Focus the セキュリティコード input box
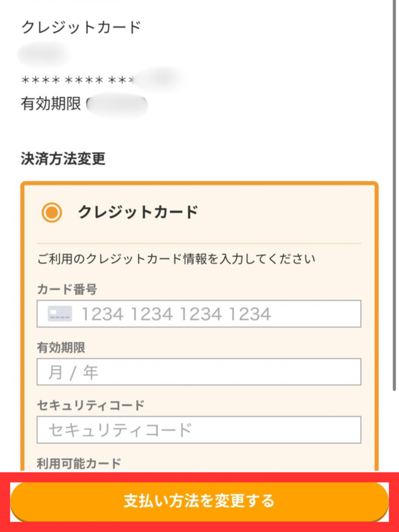The height and width of the screenshot is (532, 399). click(x=198, y=430)
